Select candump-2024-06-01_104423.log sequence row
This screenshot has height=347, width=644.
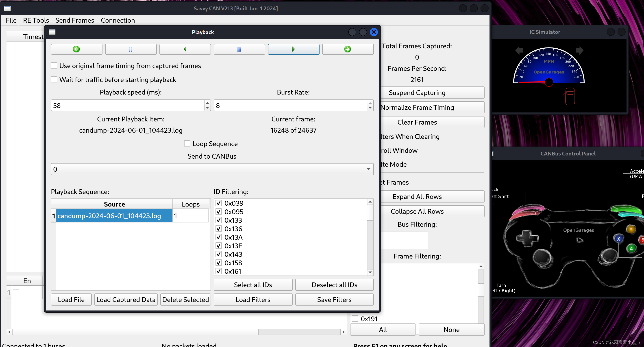(114, 216)
